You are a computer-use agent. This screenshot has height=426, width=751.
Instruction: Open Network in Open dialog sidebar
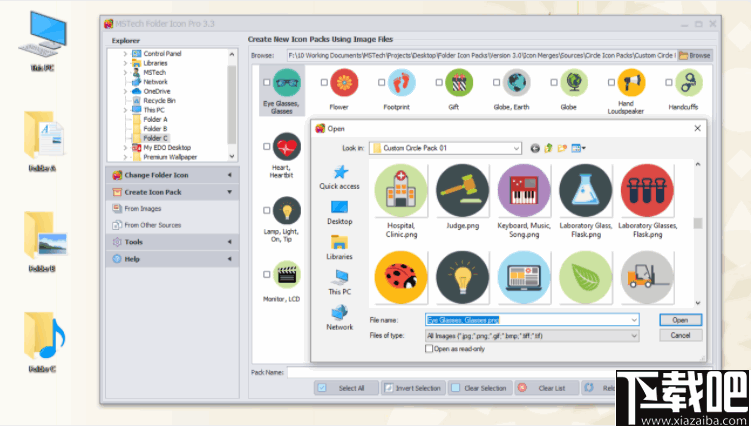coord(340,318)
